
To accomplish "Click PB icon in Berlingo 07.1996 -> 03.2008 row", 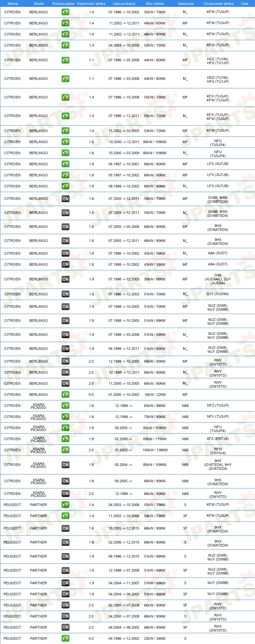I will point(66,79).
